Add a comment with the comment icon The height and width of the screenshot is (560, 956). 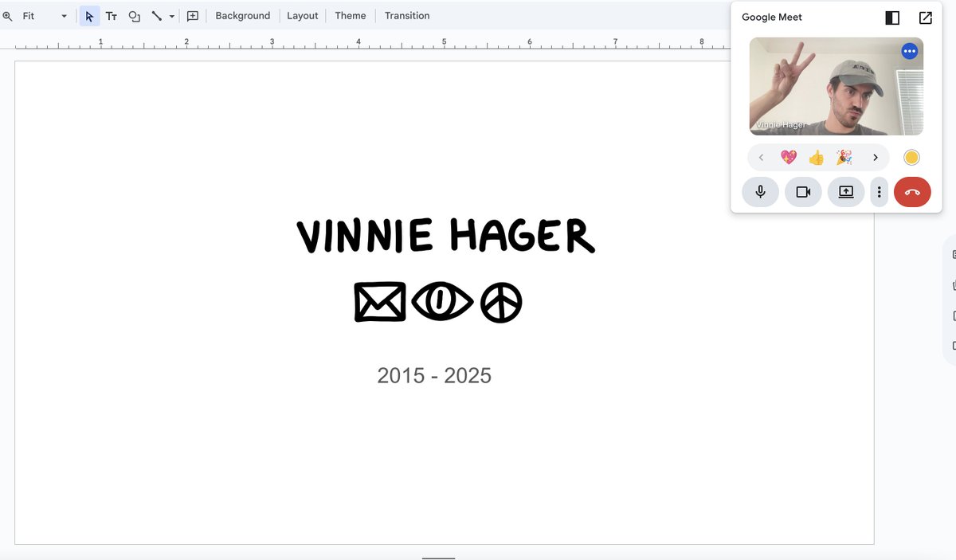point(192,15)
